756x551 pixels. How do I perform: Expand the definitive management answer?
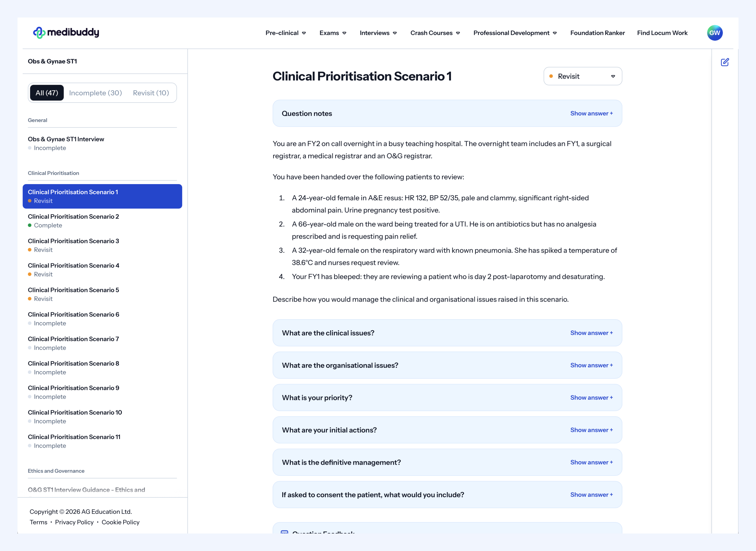tap(591, 462)
